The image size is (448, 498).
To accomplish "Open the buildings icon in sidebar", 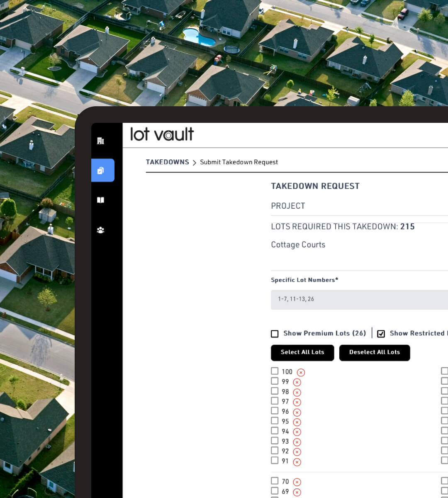I will 100,141.
